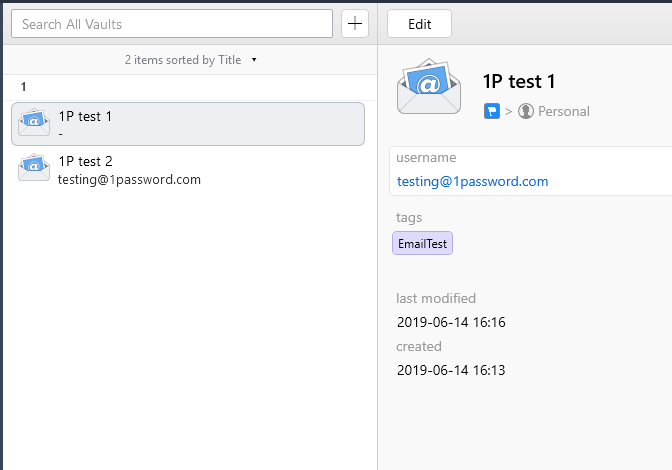This screenshot has width=672, height=470.
Task: Click the plus icon to add item
Action: (354, 24)
